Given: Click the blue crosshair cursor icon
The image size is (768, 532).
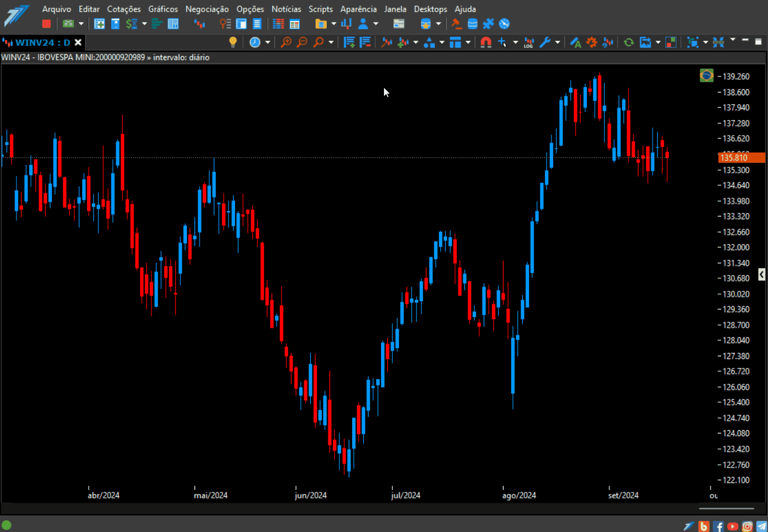Looking at the screenshot, I should 502,42.
